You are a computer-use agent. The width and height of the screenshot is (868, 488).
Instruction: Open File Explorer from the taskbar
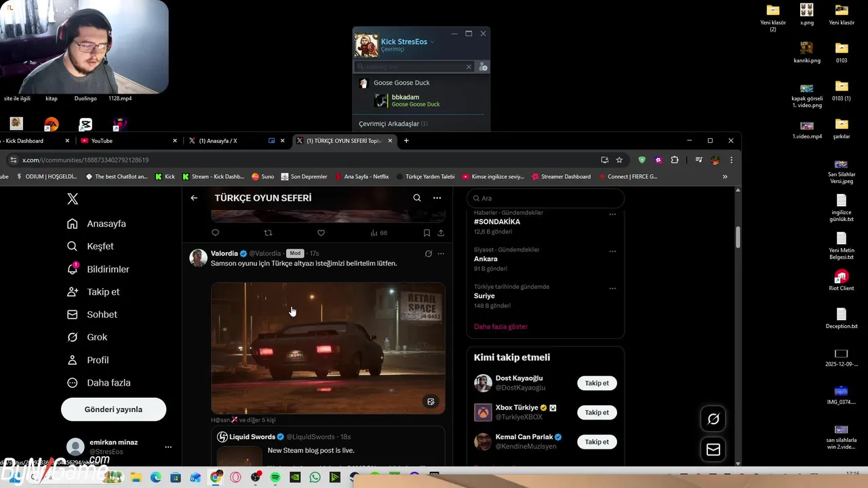click(135, 477)
